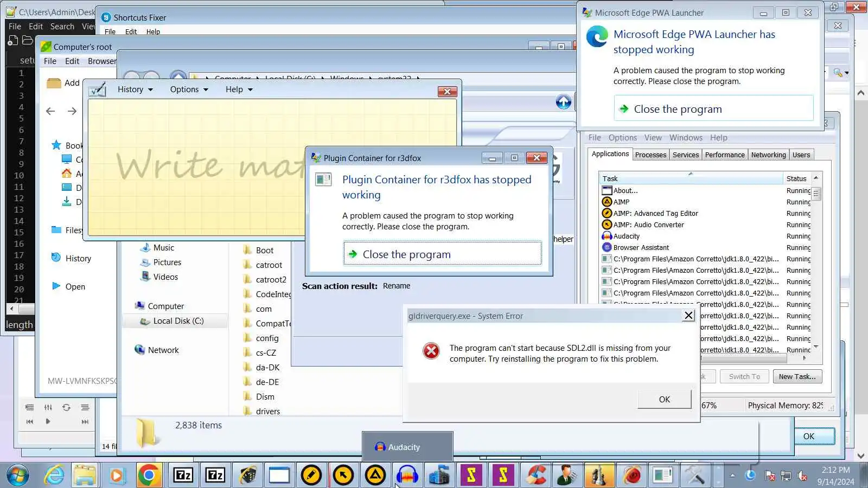Open the Windows menu in Task Manager
Image resolution: width=868 pixels, height=488 pixels.
(686, 138)
